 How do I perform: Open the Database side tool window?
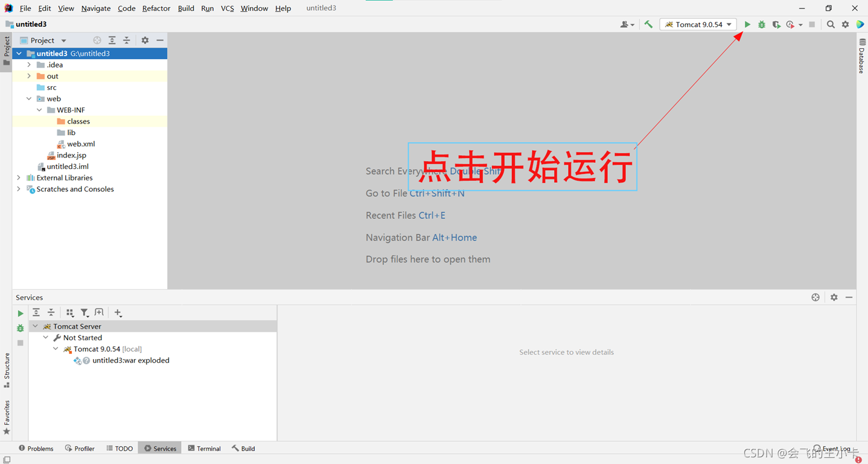pyautogui.click(x=861, y=56)
